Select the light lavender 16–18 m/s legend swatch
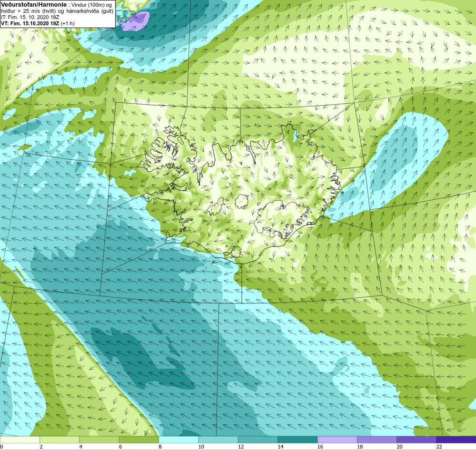Screen dimensions: 476x450 [337, 440]
